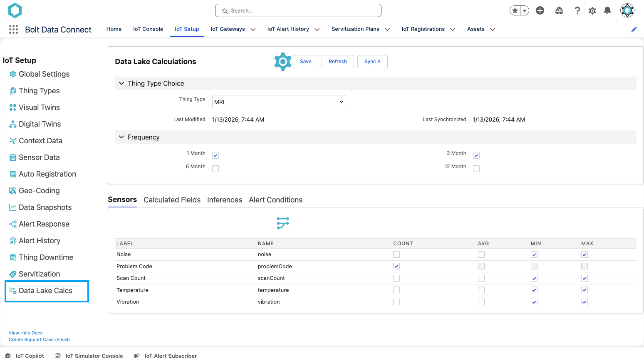Check AVG for the Vibration sensor
This screenshot has height=364, width=644.
(481, 302)
